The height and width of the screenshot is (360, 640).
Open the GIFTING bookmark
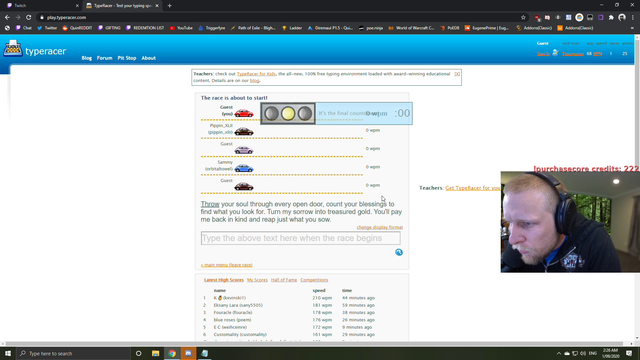pos(109,28)
